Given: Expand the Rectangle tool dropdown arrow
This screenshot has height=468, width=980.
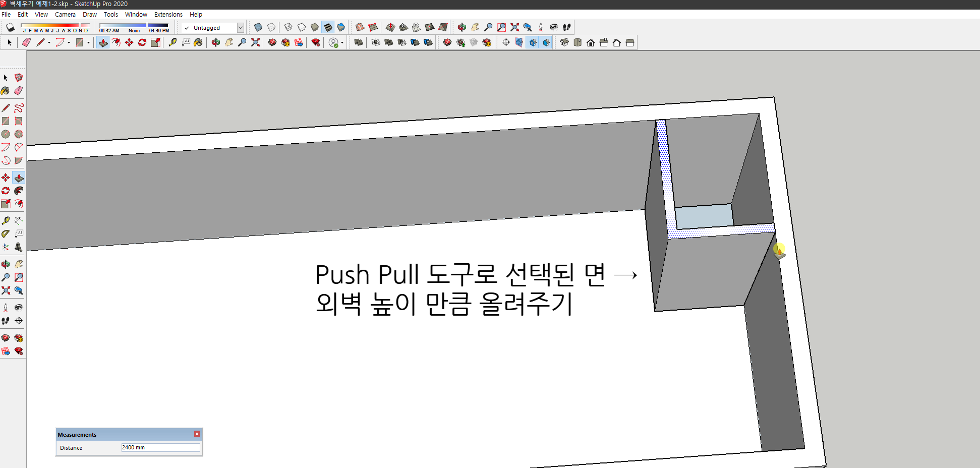Looking at the screenshot, I should [x=88, y=42].
